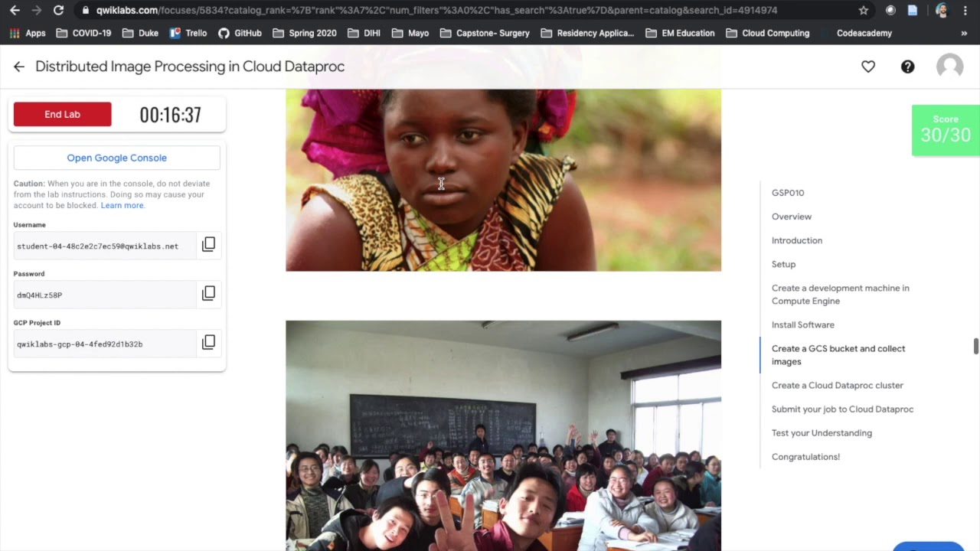Reload the current page

[58, 11]
